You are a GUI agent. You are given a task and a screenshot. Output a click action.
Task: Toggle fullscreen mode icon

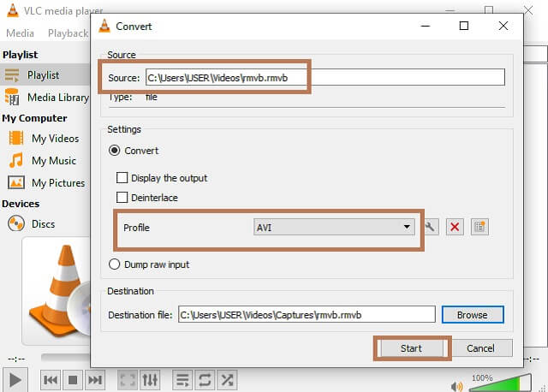(128, 380)
